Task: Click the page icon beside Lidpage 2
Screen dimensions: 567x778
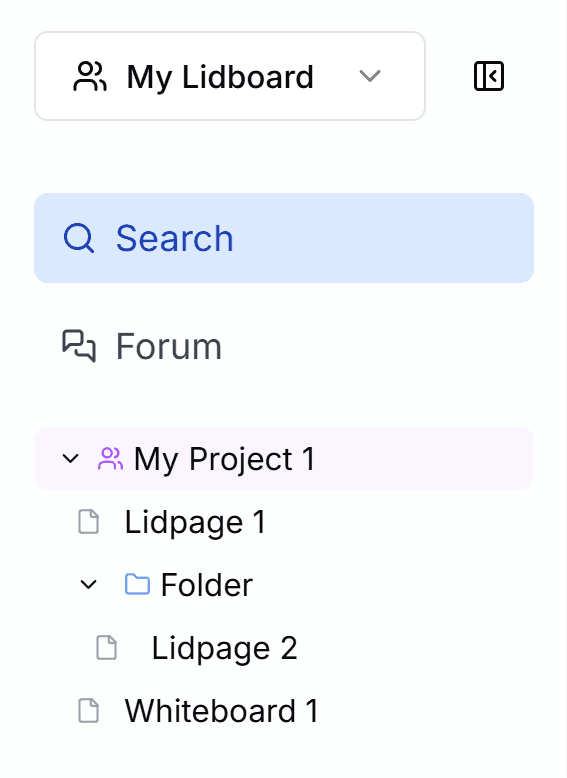Action: (106, 648)
